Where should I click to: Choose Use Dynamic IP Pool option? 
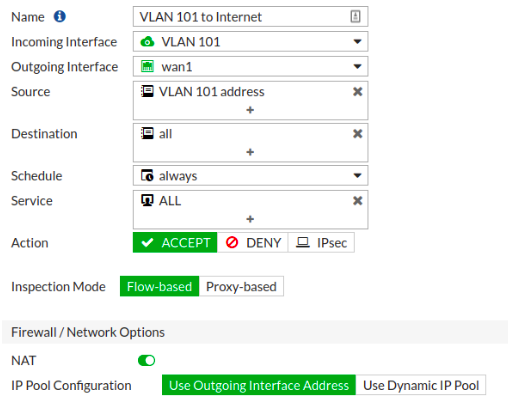[421, 385]
